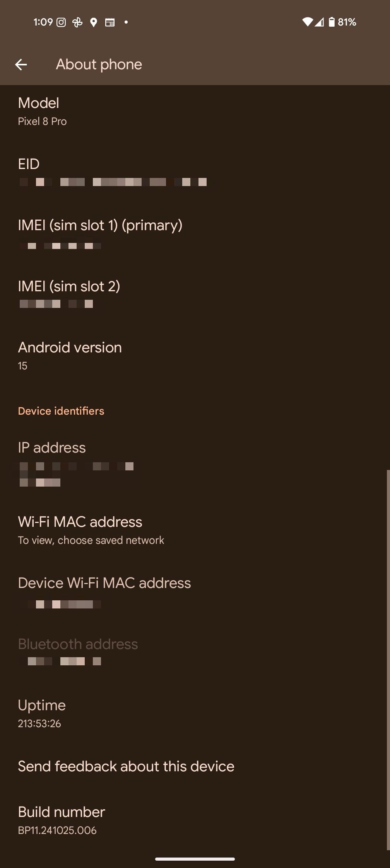390x868 pixels.
Task: Open the Model Pixel 8 Pro entry
Action: tap(195, 111)
